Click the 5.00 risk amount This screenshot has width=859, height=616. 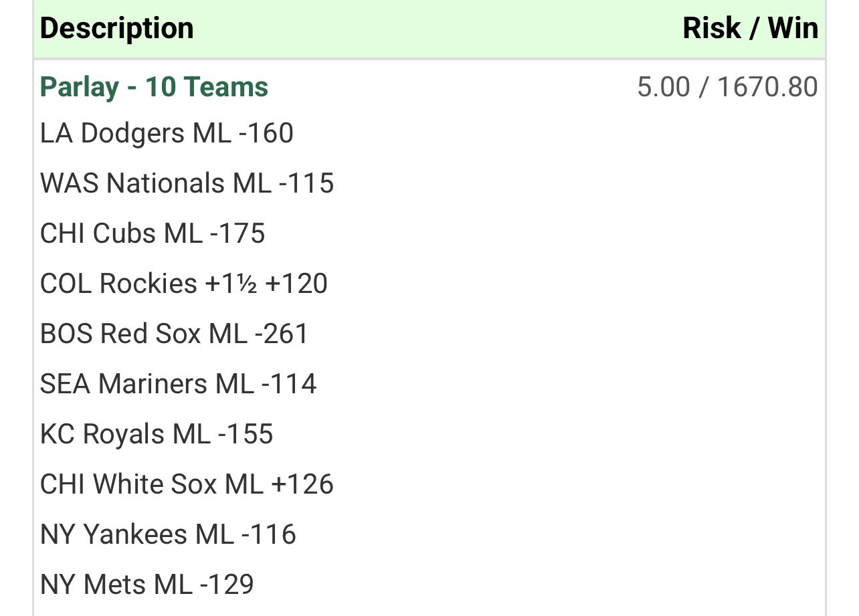(663, 88)
